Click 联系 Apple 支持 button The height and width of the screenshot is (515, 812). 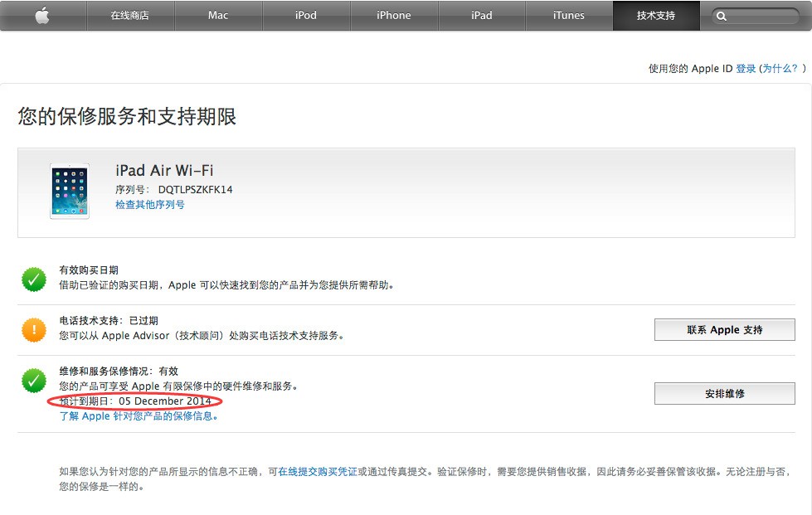click(724, 329)
